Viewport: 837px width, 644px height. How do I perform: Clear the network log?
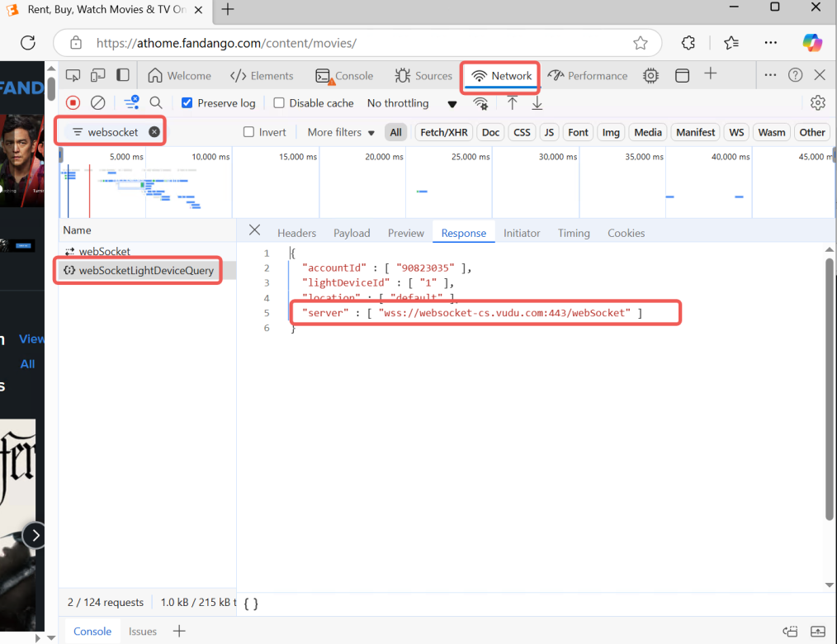click(97, 103)
